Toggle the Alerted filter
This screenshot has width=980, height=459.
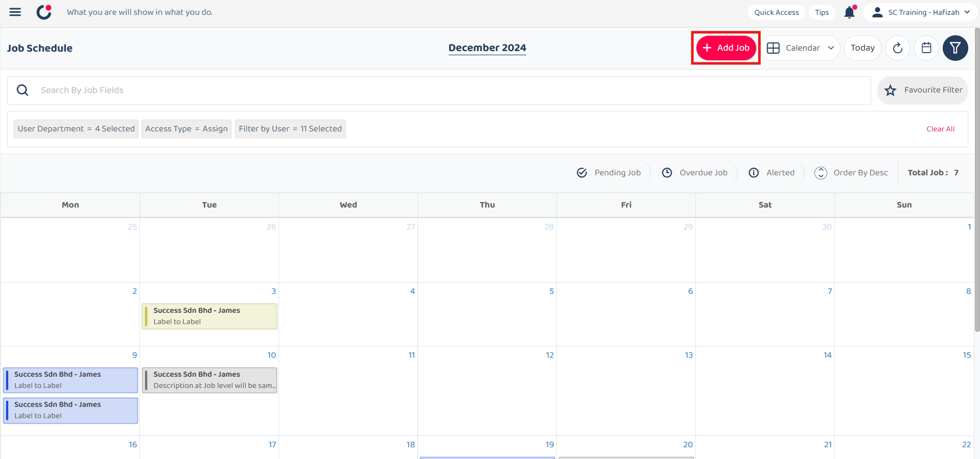(772, 173)
